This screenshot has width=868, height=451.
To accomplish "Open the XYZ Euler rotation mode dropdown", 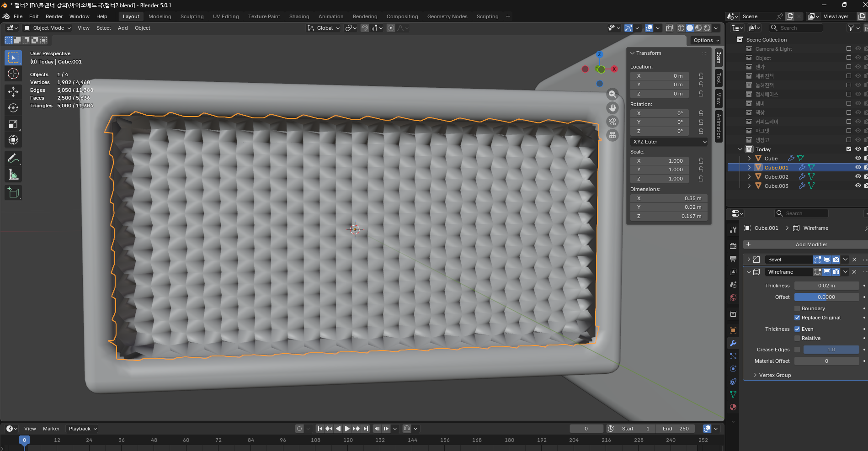I will click(669, 142).
